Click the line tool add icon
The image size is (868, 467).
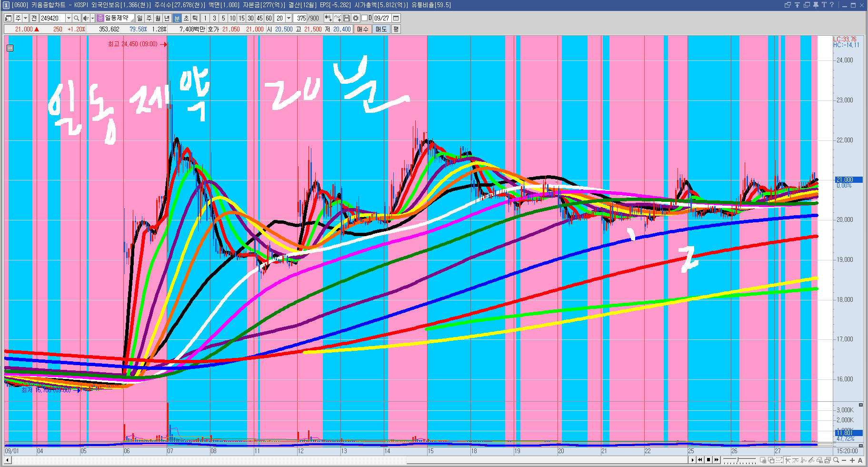coord(338,18)
